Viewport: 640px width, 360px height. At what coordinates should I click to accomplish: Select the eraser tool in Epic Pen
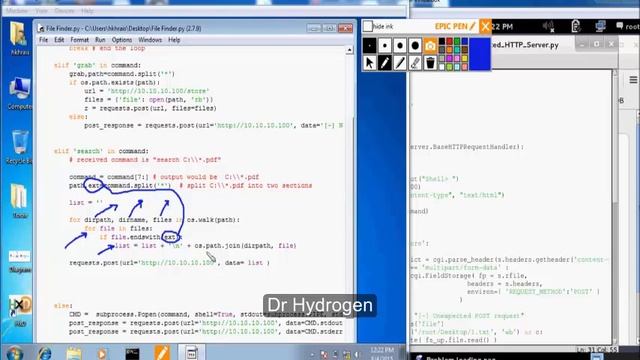pos(415,63)
